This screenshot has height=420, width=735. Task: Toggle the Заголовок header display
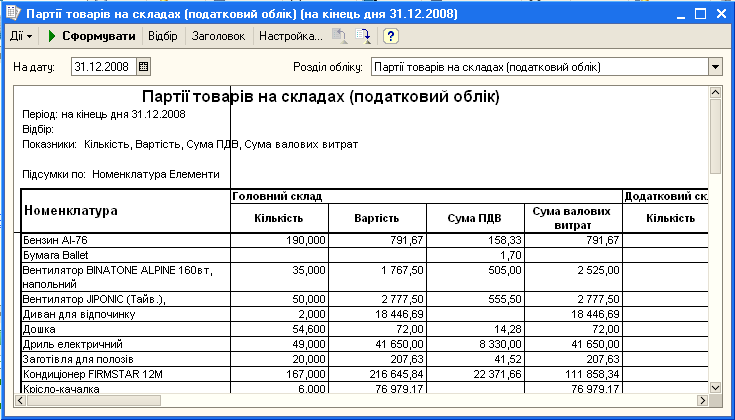click(218, 36)
